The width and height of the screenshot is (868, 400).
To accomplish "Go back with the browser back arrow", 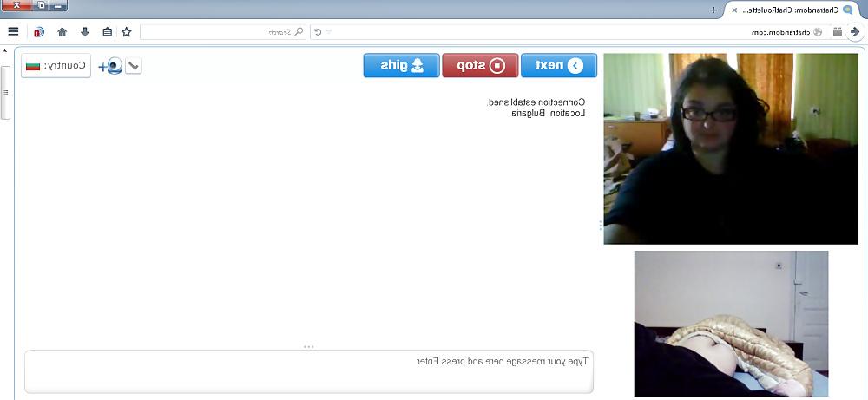I will pyautogui.click(x=855, y=32).
